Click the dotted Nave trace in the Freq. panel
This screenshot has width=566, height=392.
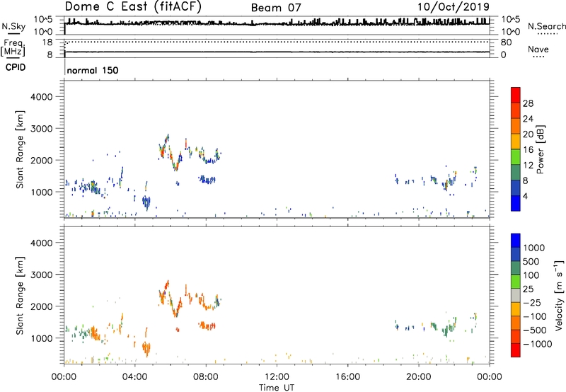point(277,42)
